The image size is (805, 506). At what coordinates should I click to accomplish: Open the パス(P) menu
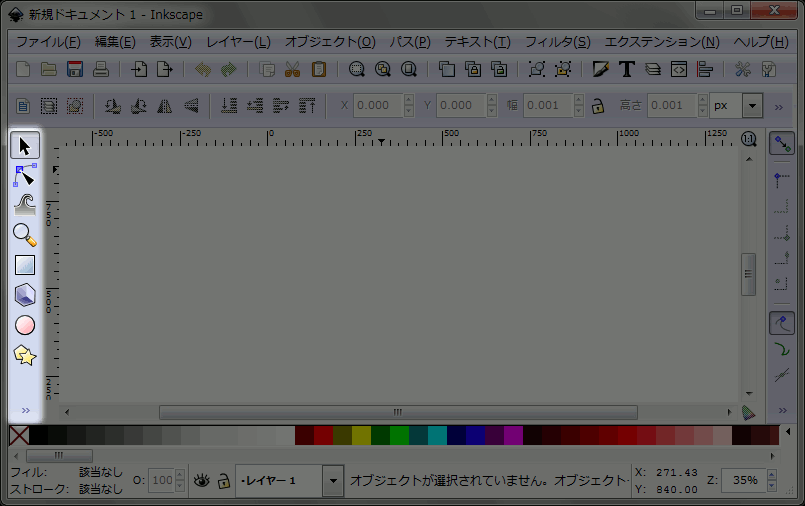(x=410, y=42)
